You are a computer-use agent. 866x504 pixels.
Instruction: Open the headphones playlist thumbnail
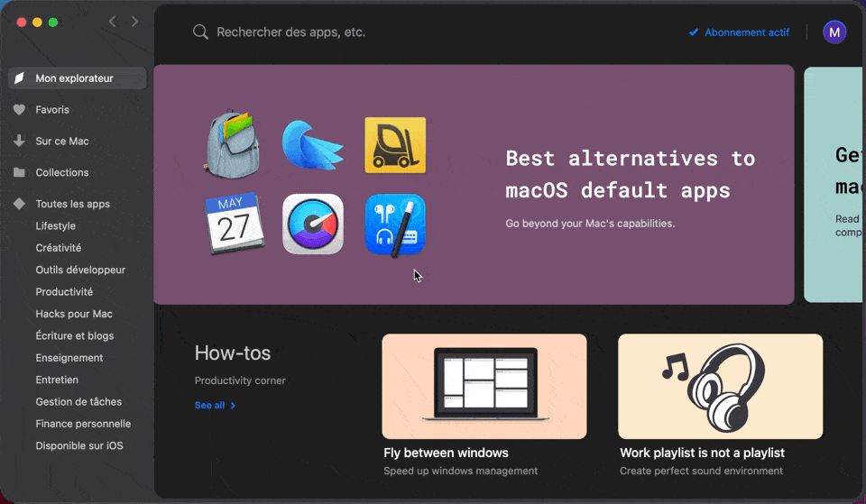point(720,387)
